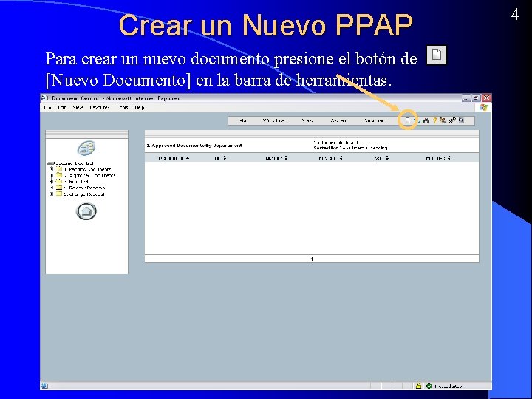Open the Help menu of Internet Explorer
The height and width of the screenshot is (399, 532).
point(140,107)
